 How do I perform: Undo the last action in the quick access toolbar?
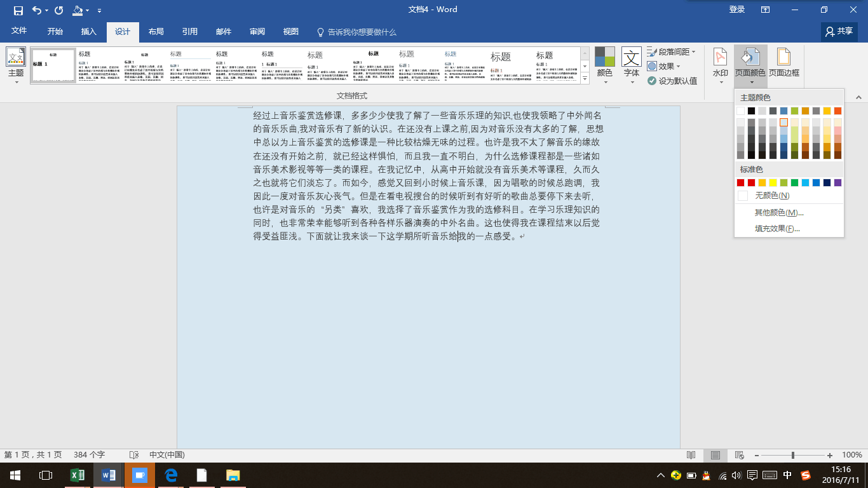click(36, 10)
